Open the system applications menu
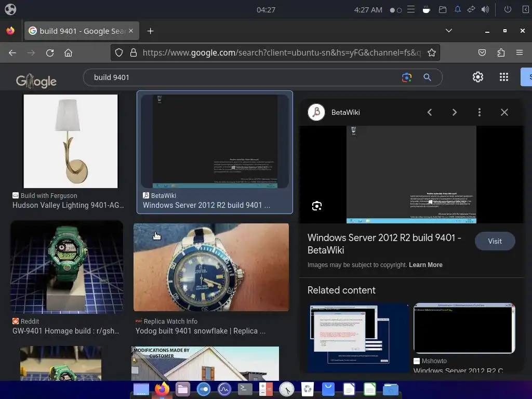This screenshot has height=399, width=532. (x=10, y=9)
